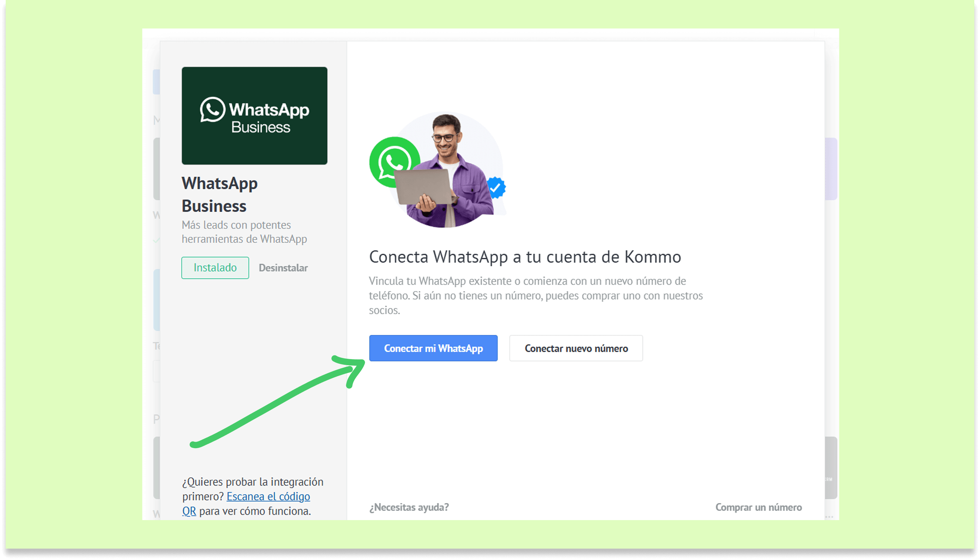Click the green Instalado status button
The height and width of the screenshot is (560, 980).
coord(215,268)
